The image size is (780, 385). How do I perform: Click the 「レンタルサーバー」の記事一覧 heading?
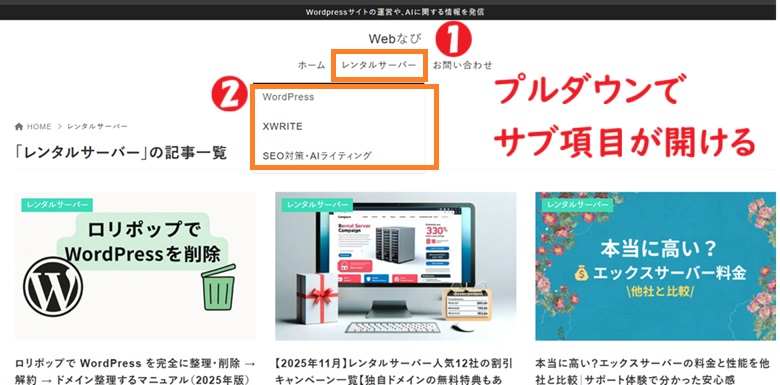[121, 152]
